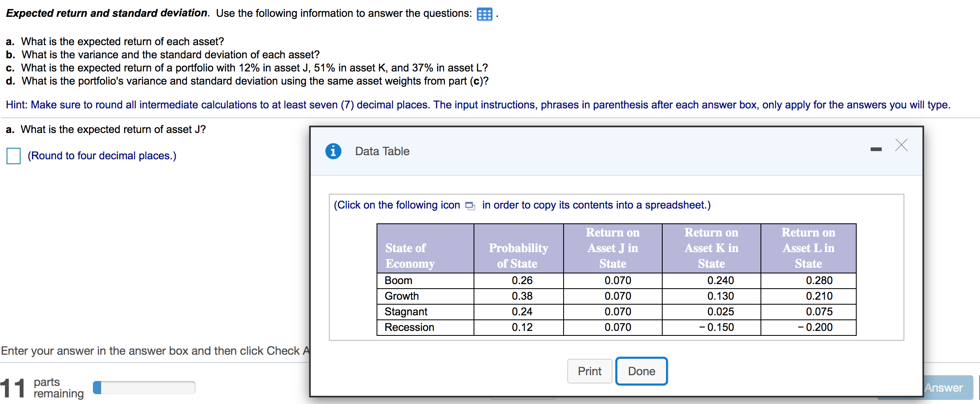Click the info icon in the Data Table header

(x=333, y=151)
